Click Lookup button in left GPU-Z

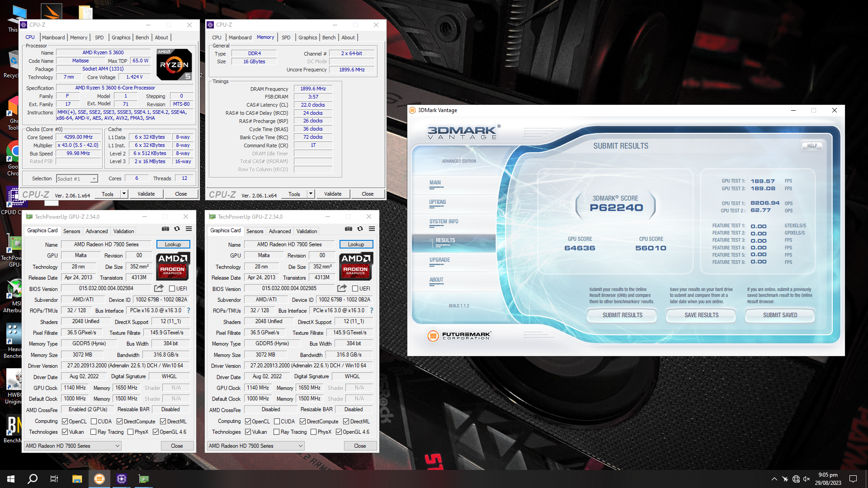click(x=173, y=244)
